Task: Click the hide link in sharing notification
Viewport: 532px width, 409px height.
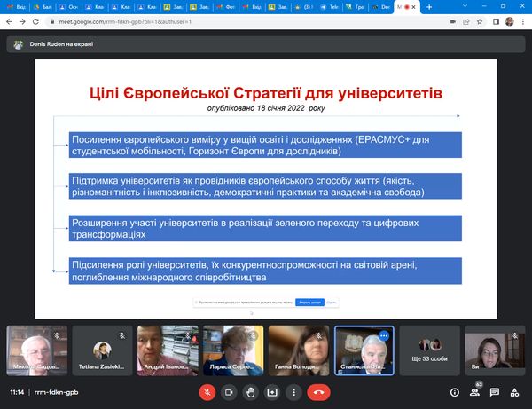Action: click(332, 303)
